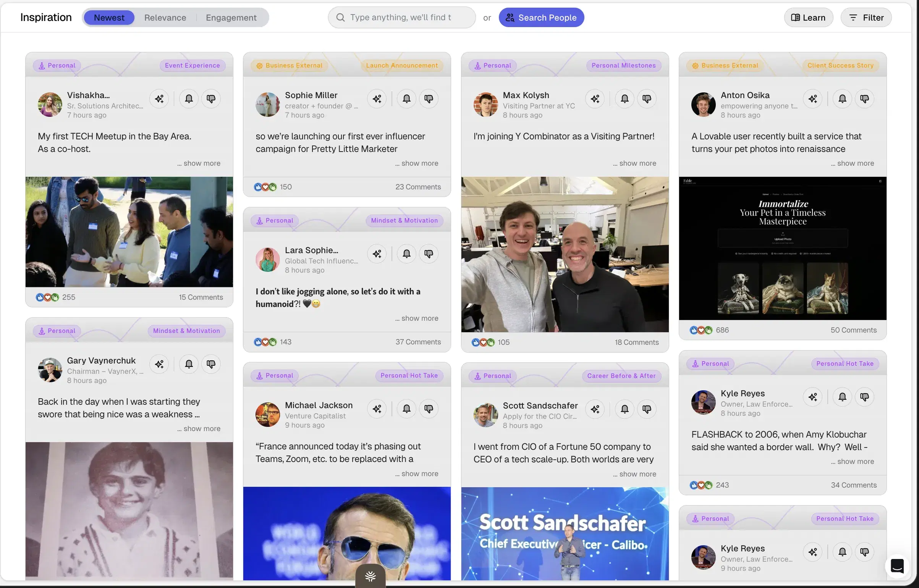Open the Immortalize Your Pet image
919x588 pixels.
[783, 248]
